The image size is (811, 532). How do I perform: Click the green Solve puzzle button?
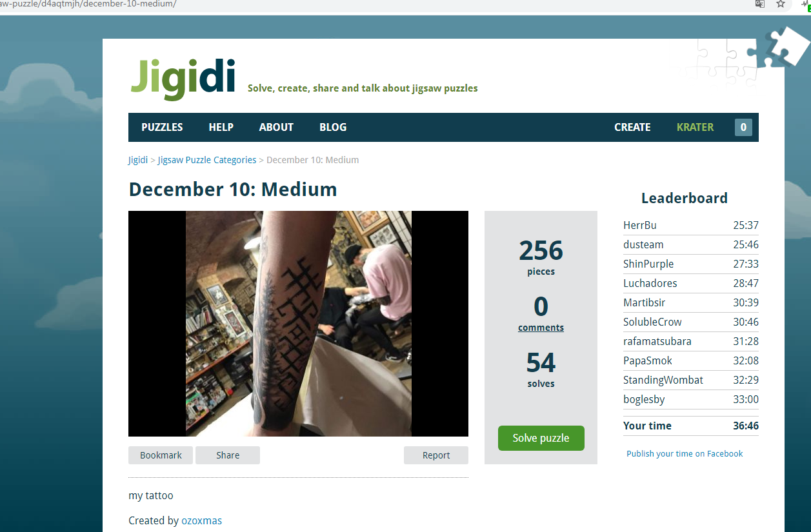coord(541,438)
